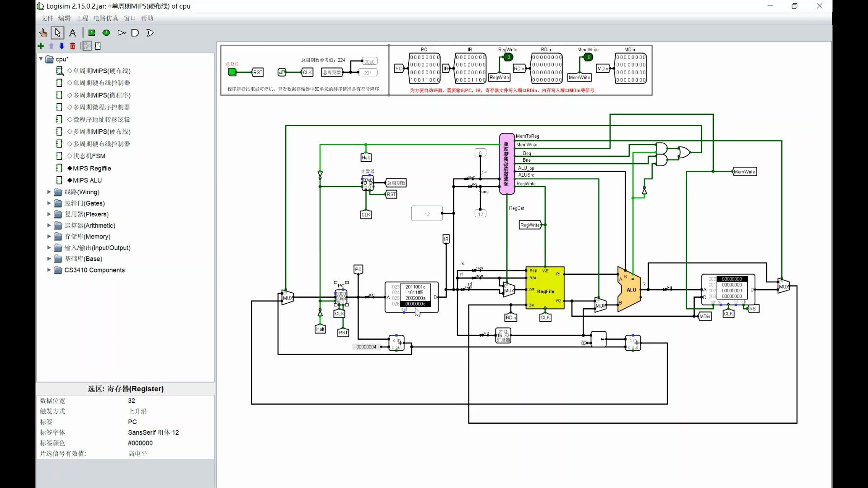This screenshot has width=868, height=488.
Task: Change 片选信号有效值 value 高电平
Action: click(x=170, y=454)
